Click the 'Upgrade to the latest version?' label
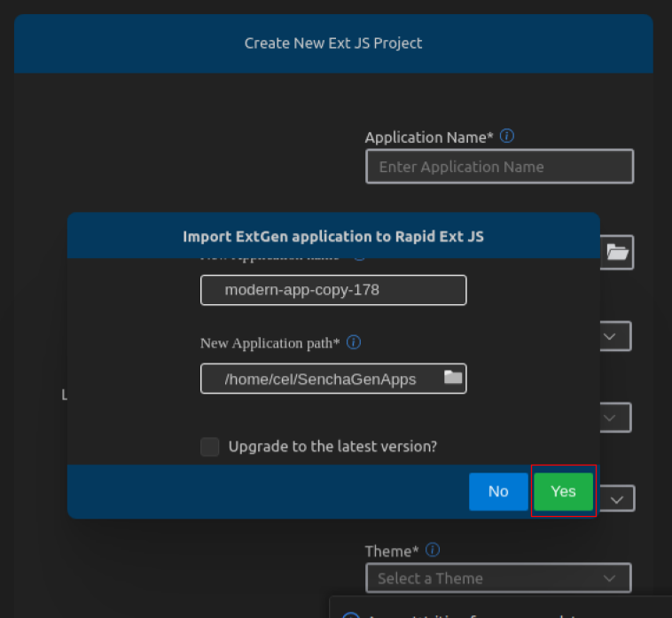 [332, 447]
